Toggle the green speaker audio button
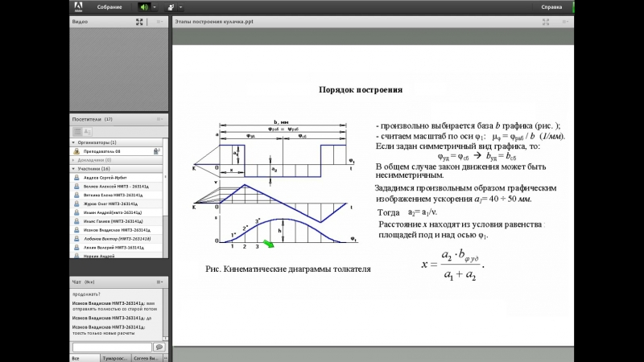The height and width of the screenshot is (362, 644). point(144,7)
